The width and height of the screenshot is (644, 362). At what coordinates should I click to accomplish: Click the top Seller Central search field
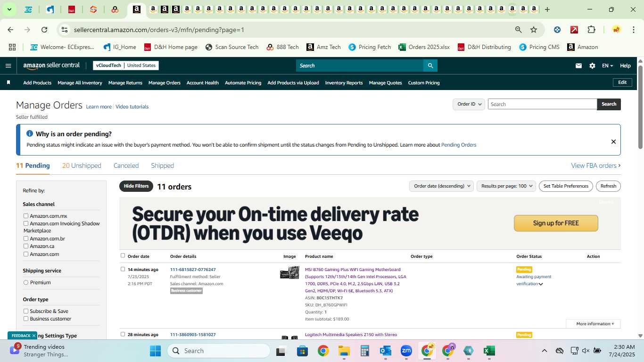[359, 66]
